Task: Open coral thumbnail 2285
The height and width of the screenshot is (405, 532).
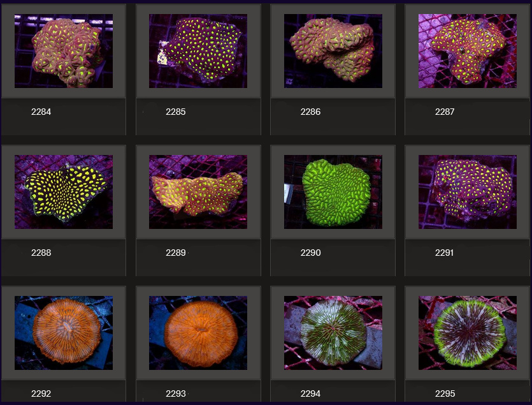Action: coord(198,51)
